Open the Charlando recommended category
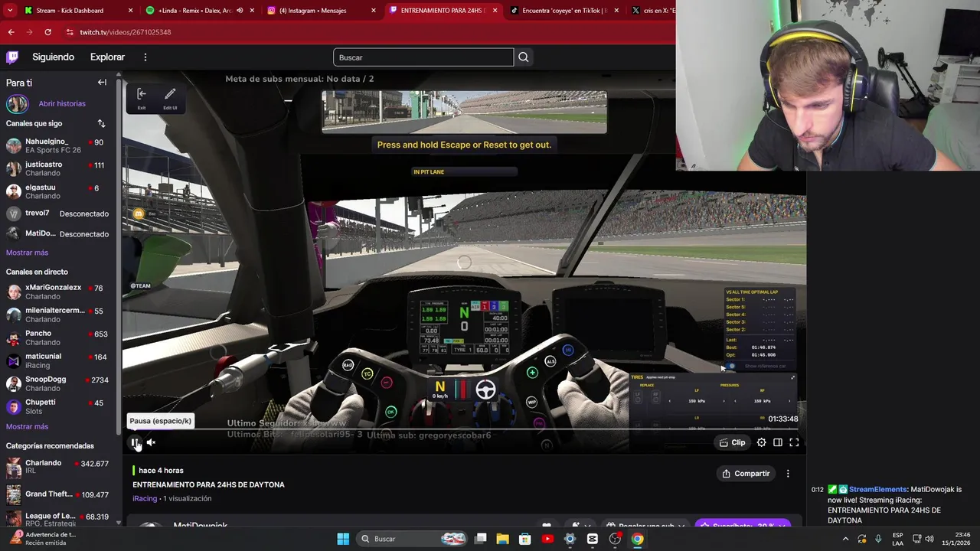The width and height of the screenshot is (980, 551). click(x=60, y=467)
